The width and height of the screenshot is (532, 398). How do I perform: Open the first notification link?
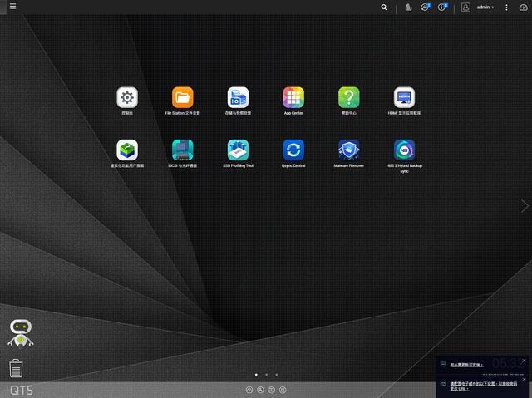tap(466, 365)
